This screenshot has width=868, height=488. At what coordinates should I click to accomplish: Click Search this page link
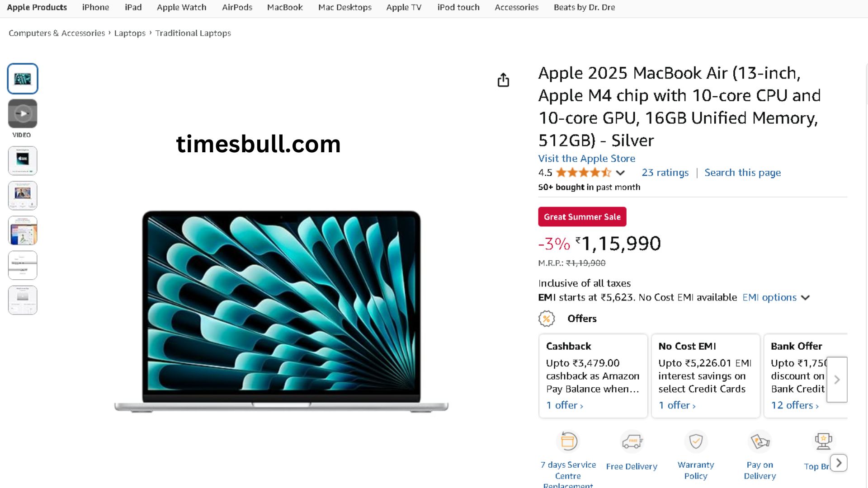[742, 173]
